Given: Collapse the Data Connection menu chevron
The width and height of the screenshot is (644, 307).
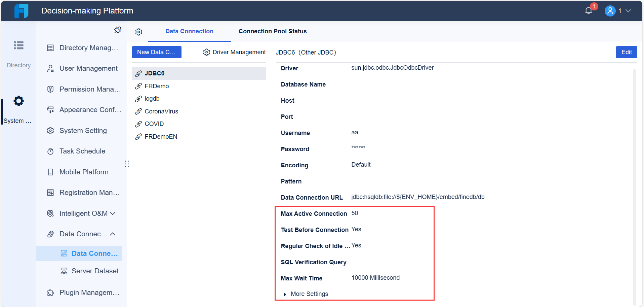Looking at the screenshot, I should [x=113, y=234].
